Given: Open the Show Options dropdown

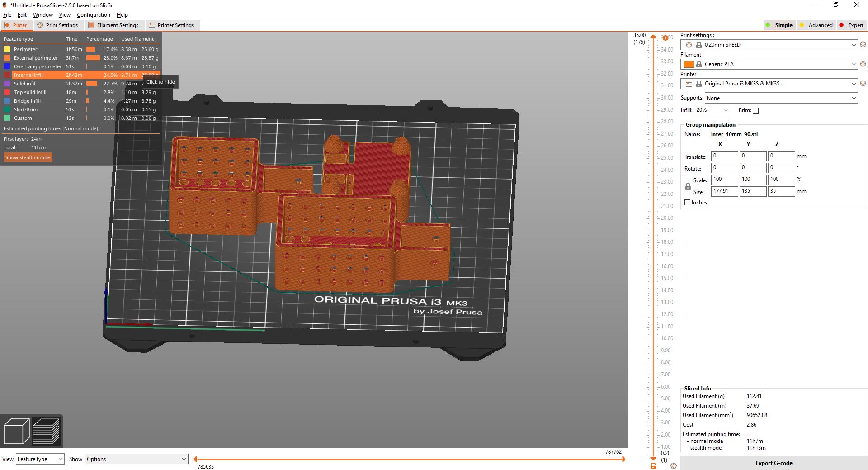Looking at the screenshot, I should [136, 459].
